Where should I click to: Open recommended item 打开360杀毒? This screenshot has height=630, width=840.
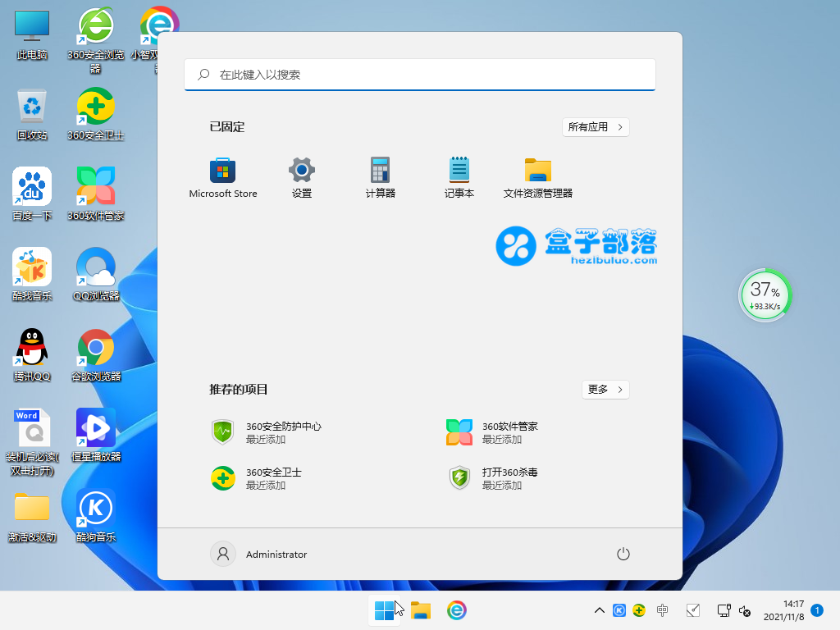[x=492, y=478]
